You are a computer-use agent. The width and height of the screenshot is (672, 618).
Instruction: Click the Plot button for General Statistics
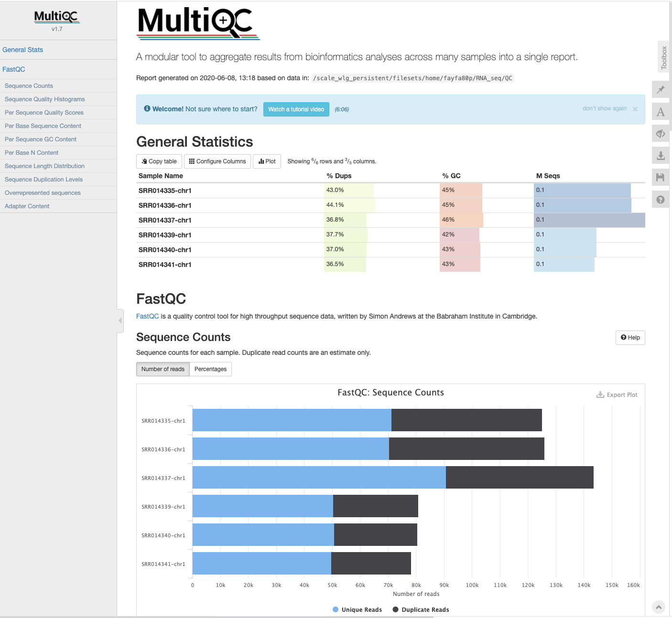(x=267, y=161)
